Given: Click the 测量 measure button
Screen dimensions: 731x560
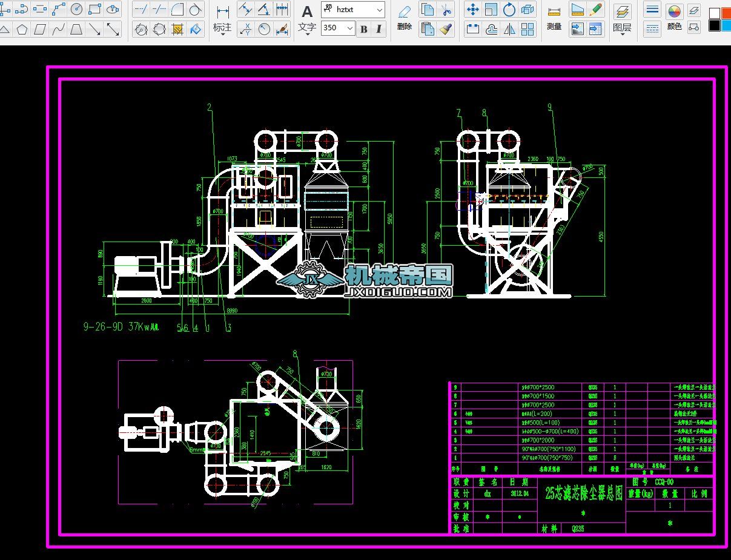Looking at the screenshot, I should click(x=554, y=27).
